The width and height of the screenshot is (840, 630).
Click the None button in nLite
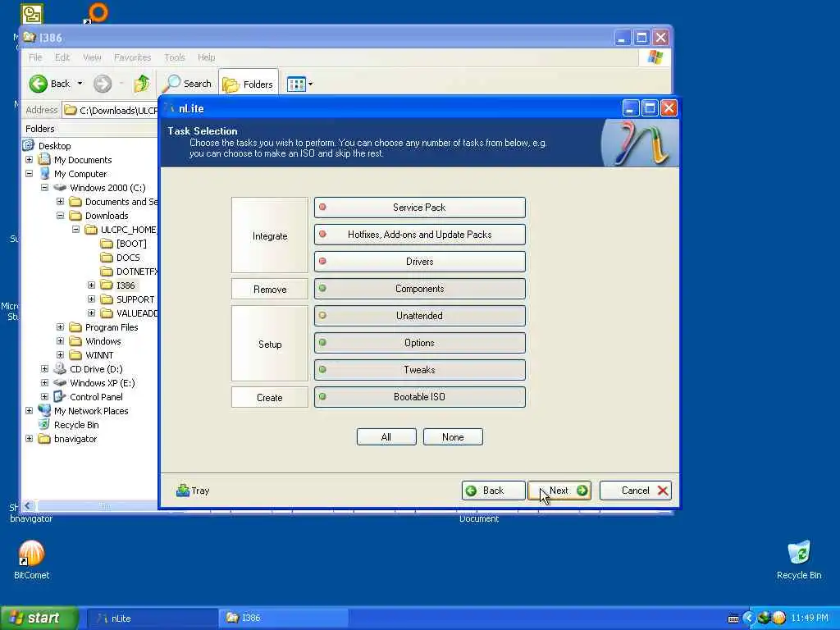tap(453, 437)
